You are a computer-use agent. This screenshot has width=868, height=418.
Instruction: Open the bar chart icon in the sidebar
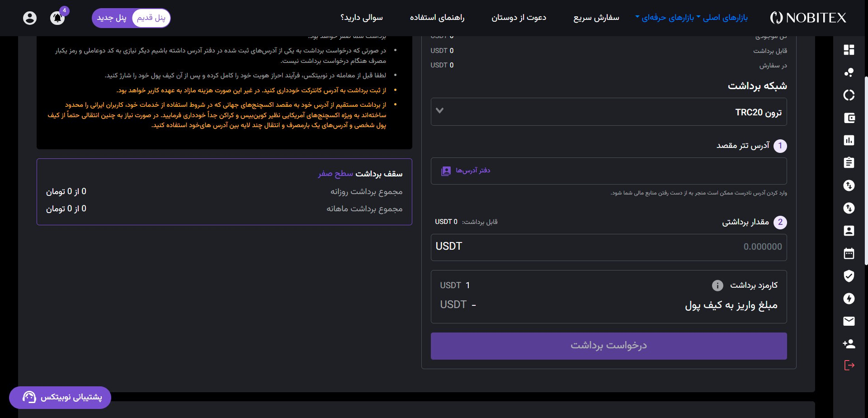pyautogui.click(x=849, y=140)
